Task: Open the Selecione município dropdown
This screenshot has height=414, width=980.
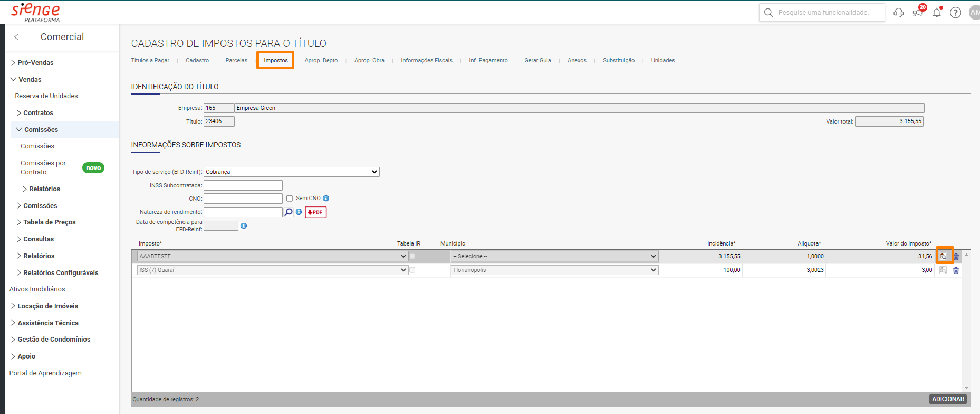Action: click(554, 256)
